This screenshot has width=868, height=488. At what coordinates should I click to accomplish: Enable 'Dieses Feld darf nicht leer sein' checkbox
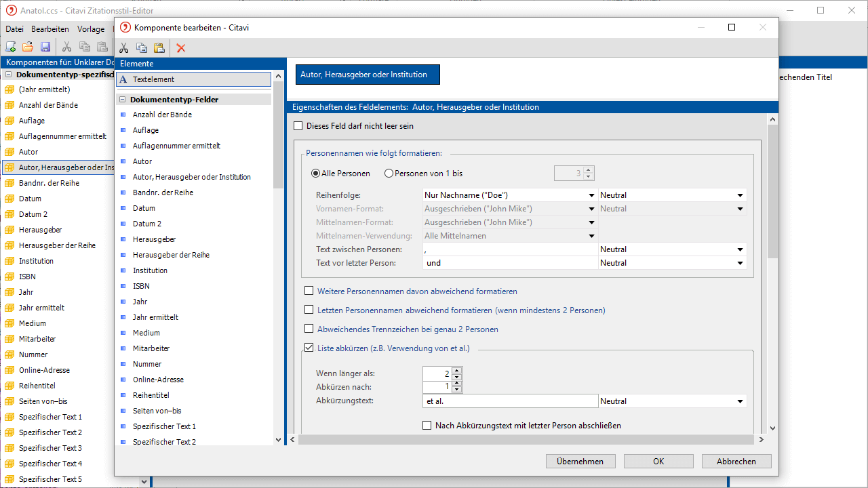click(x=298, y=126)
